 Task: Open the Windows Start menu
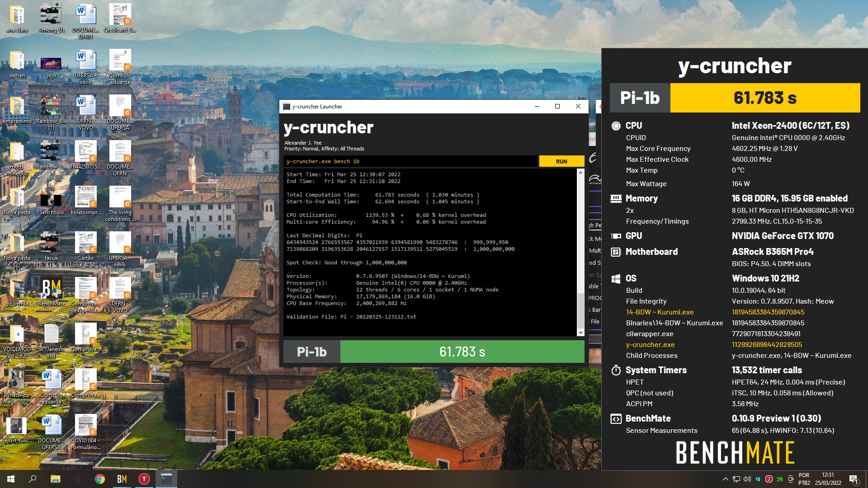(x=11, y=479)
